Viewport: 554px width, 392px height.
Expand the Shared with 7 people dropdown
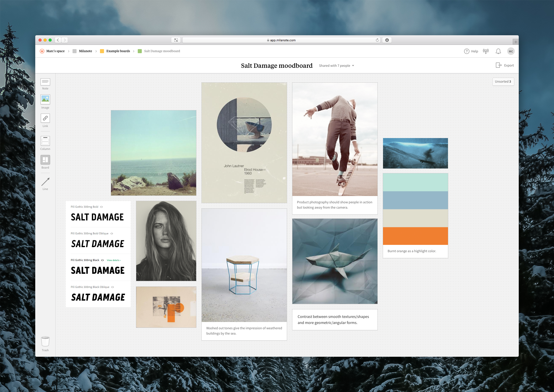[x=336, y=66]
